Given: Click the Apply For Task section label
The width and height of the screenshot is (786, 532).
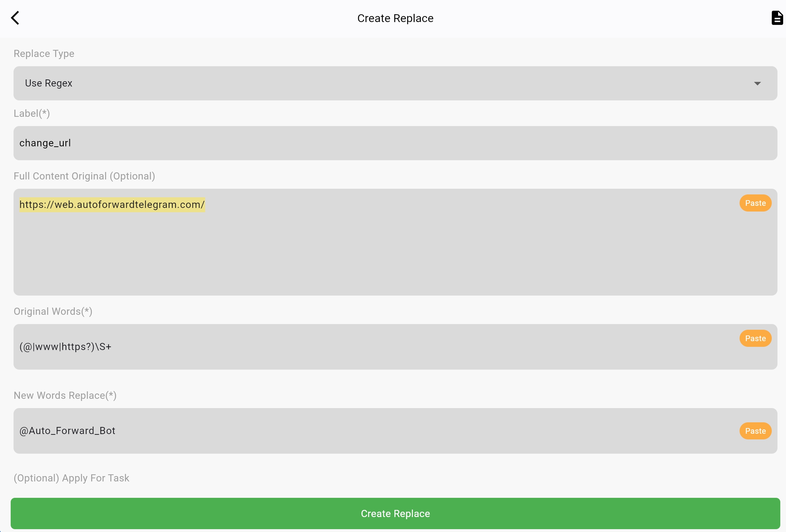Looking at the screenshot, I should click(x=71, y=478).
